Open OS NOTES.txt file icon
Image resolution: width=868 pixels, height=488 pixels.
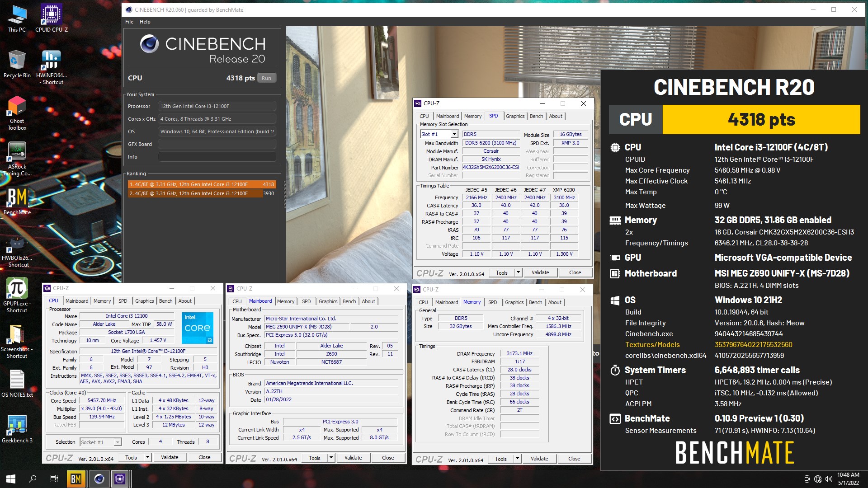pyautogui.click(x=17, y=384)
